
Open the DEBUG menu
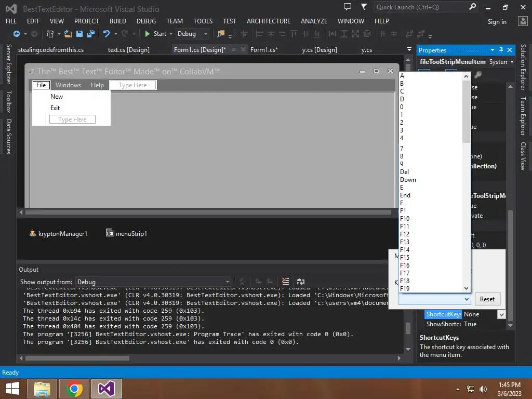point(146,21)
